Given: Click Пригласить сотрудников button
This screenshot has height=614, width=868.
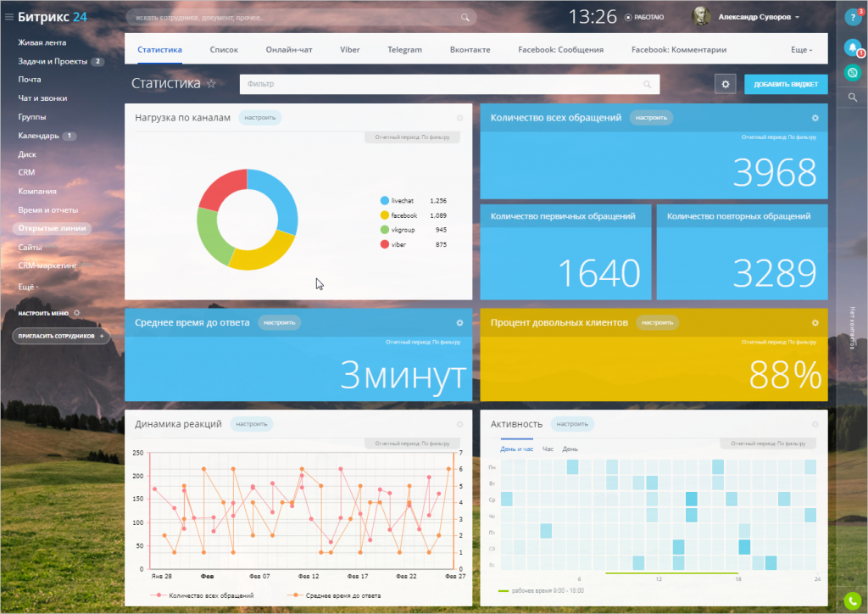Looking at the screenshot, I should point(61,336).
